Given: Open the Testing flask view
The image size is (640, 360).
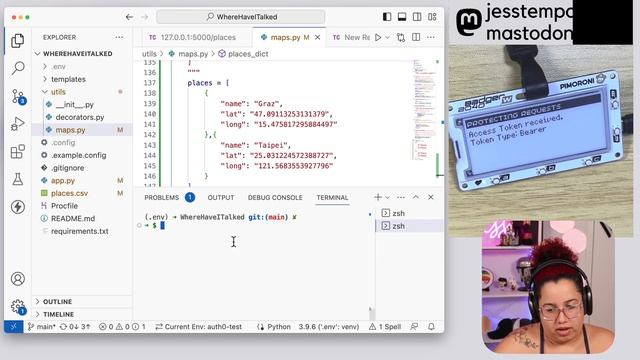Looking at the screenshot, I should 18,179.
